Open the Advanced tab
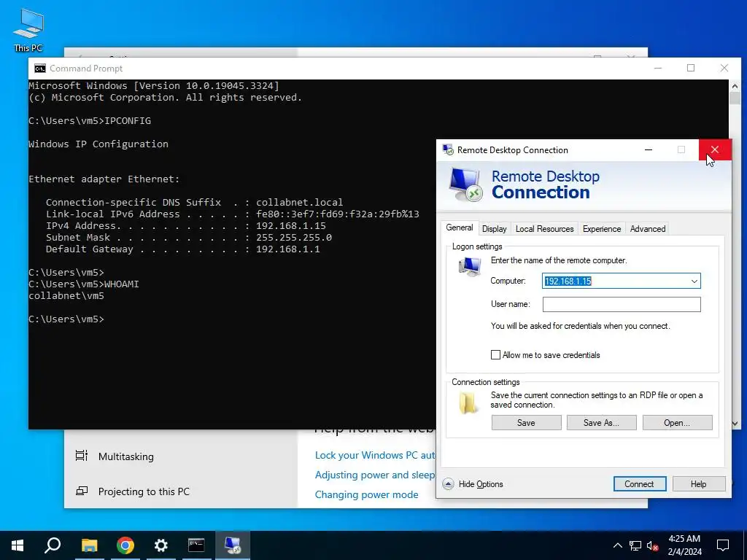The height and width of the screenshot is (560, 747). click(x=648, y=229)
